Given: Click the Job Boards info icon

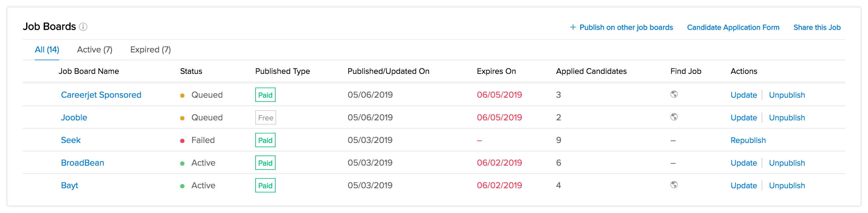Looking at the screenshot, I should (83, 27).
